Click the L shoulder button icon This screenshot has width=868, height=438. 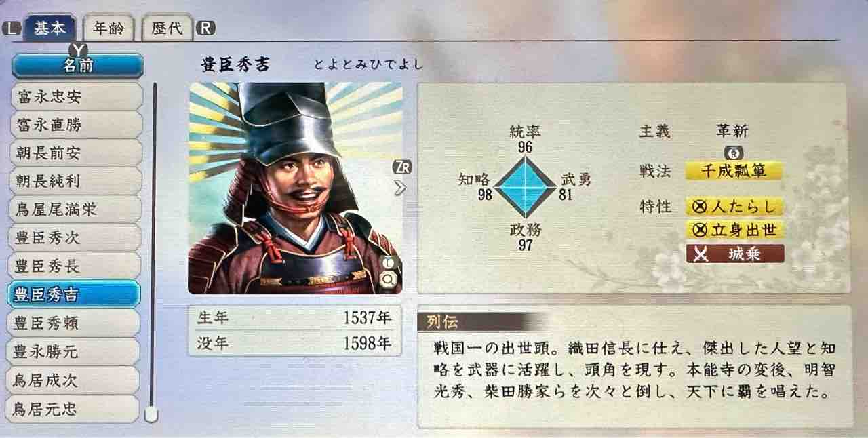(x=12, y=28)
